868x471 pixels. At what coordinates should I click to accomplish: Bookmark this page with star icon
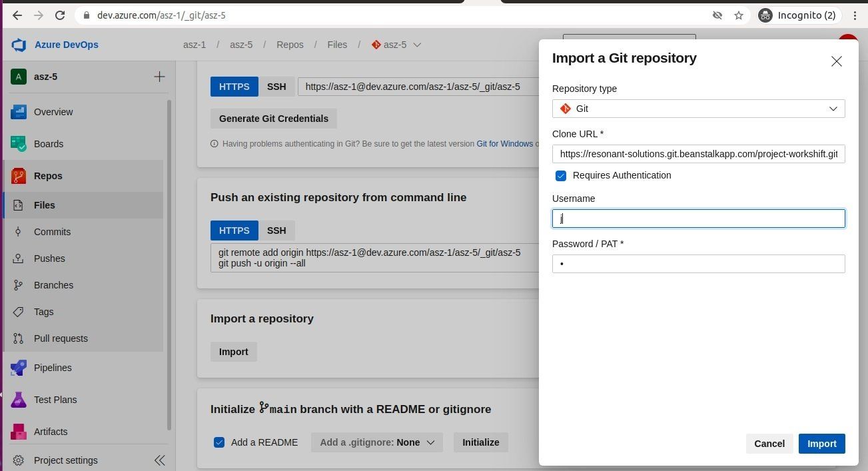(739, 15)
